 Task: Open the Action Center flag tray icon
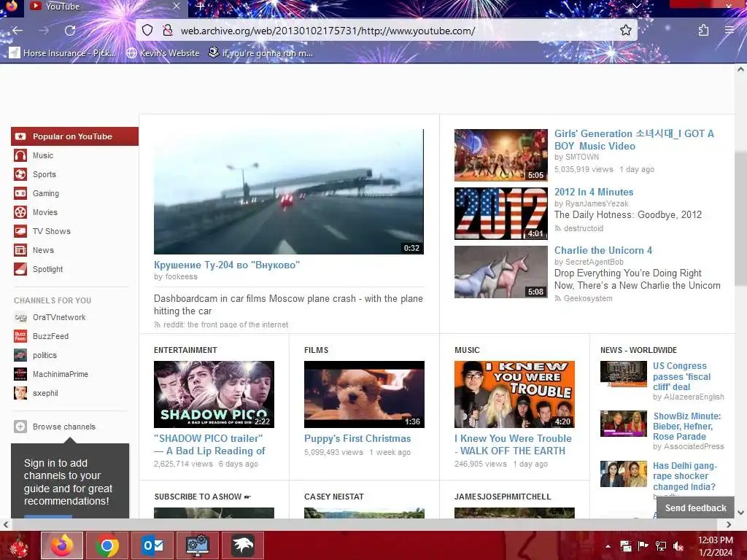(x=643, y=546)
